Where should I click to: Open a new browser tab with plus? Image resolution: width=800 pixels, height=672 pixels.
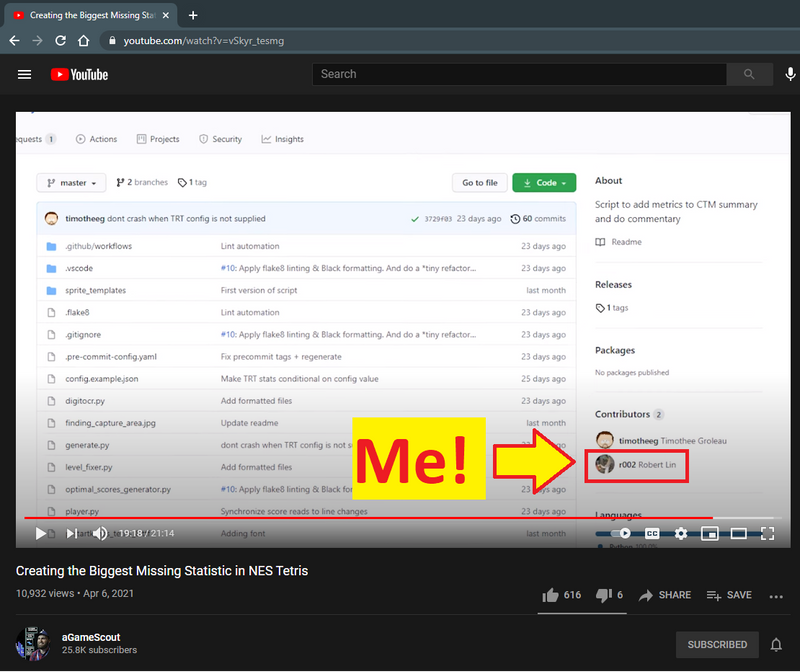point(193,15)
